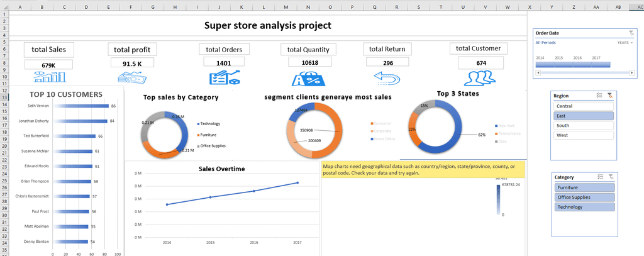Click All Periods text in Order Date
644x256 pixels.
546,43
